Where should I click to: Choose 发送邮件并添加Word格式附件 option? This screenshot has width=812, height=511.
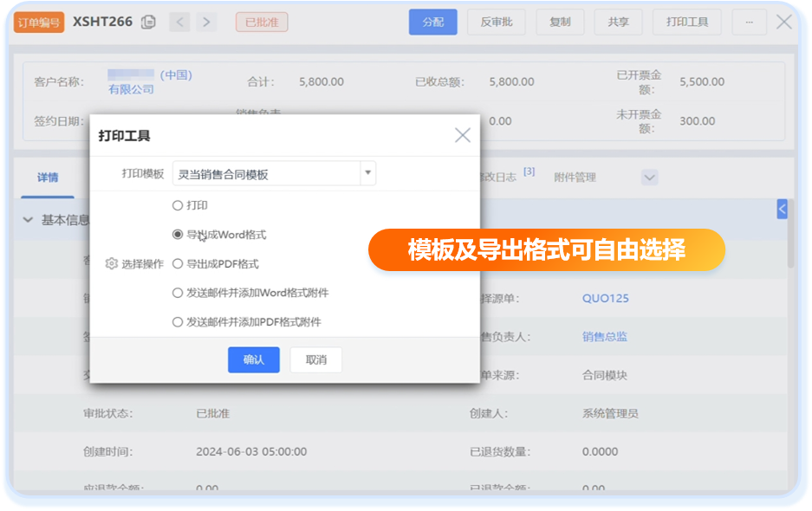178,293
